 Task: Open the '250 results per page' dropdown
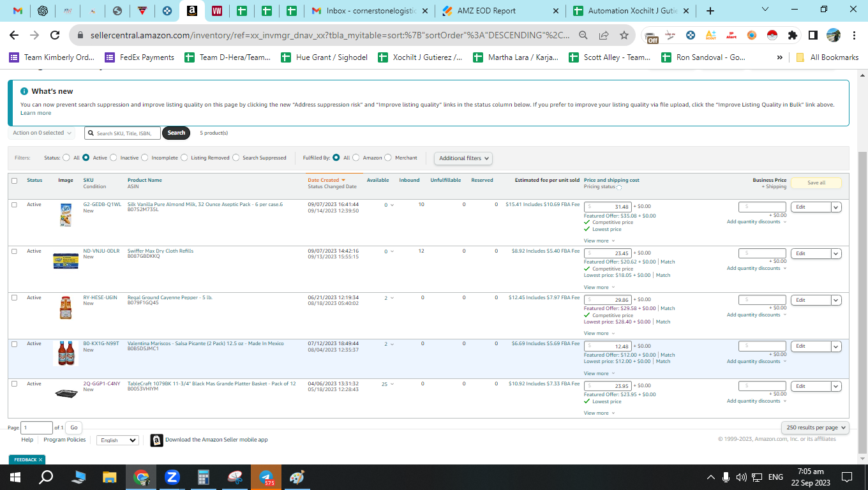click(x=815, y=427)
